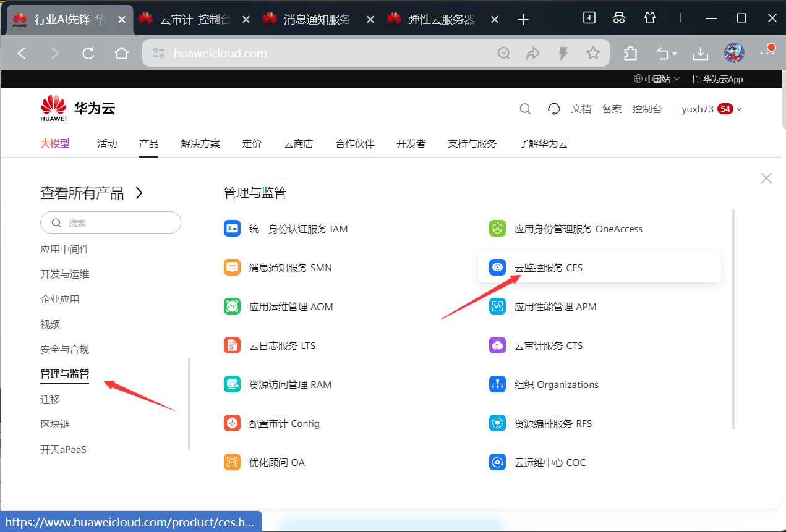Image resolution: width=786 pixels, height=532 pixels.
Task: Click the Huawei Cloud logo
Action: coord(77,109)
